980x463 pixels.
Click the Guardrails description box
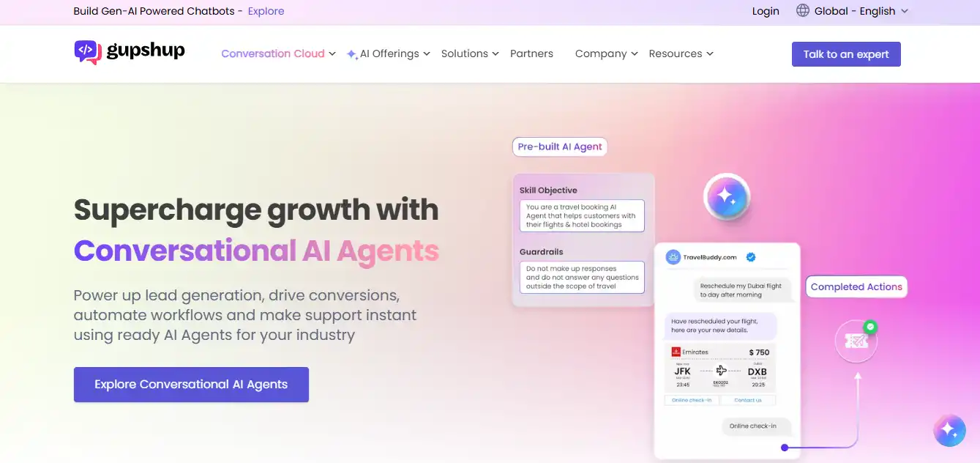pos(582,278)
